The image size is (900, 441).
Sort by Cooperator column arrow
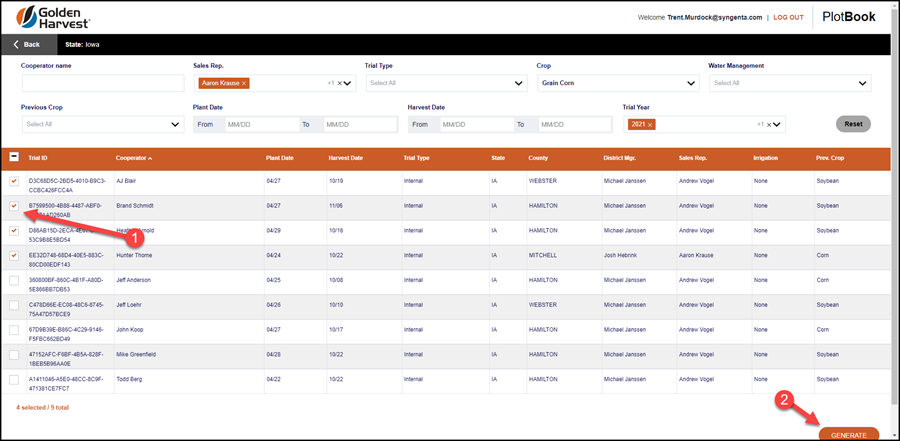coord(150,158)
